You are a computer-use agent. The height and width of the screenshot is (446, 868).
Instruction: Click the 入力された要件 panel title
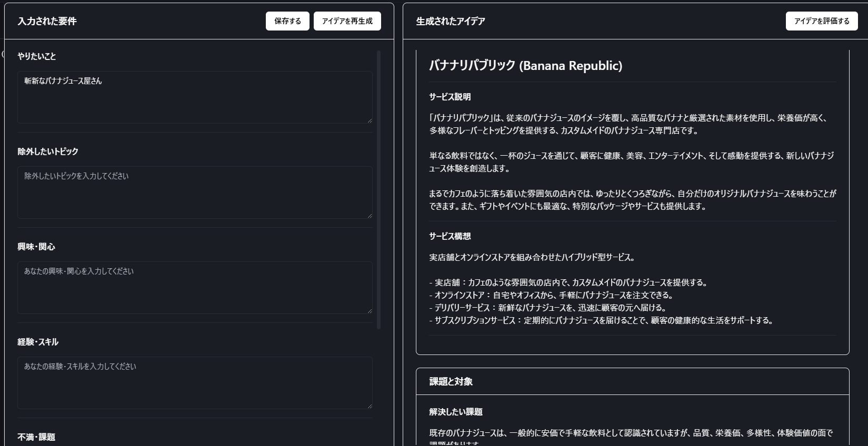tap(47, 21)
